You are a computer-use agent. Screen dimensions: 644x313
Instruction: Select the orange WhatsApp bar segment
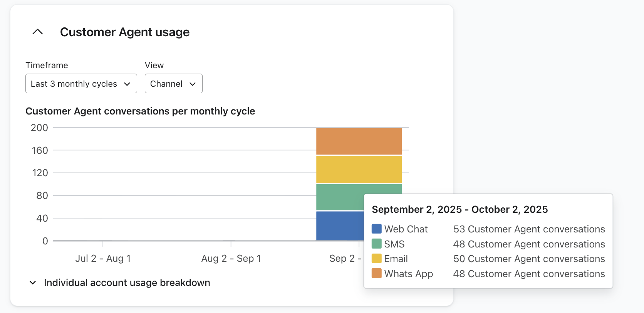pos(359,141)
